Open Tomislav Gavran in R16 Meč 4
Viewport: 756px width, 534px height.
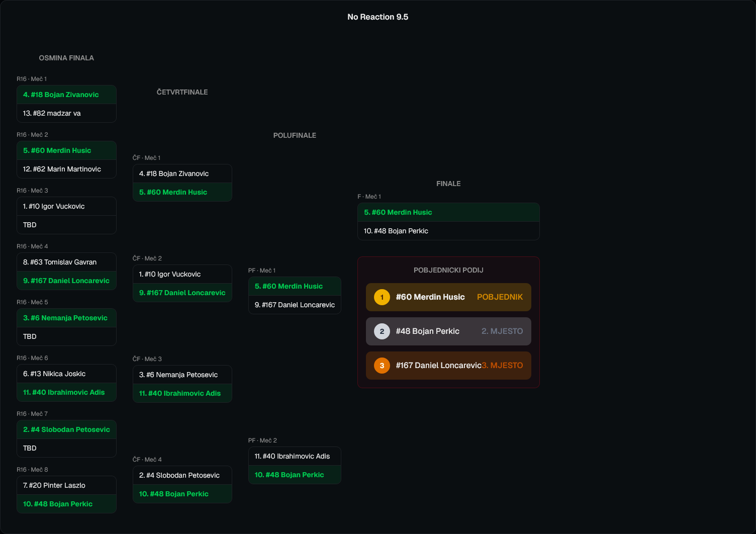click(60, 262)
